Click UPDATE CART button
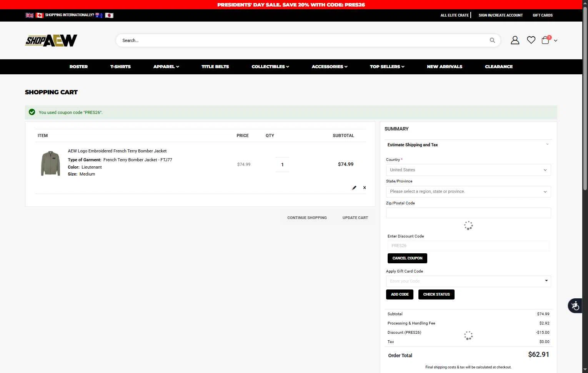The width and height of the screenshot is (588, 373). [355, 218]
